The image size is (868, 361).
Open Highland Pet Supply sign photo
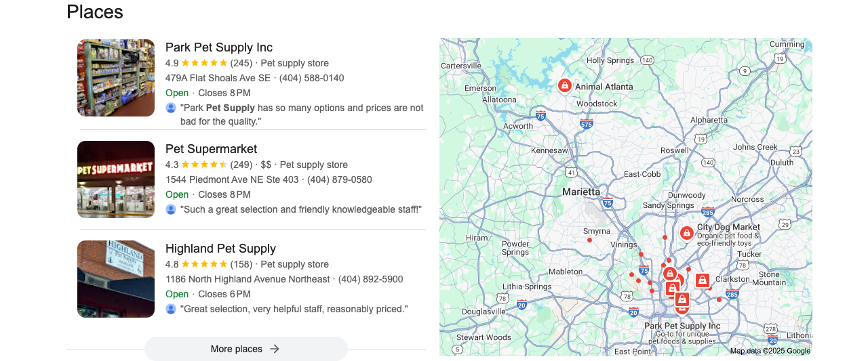tap(116, 279)
